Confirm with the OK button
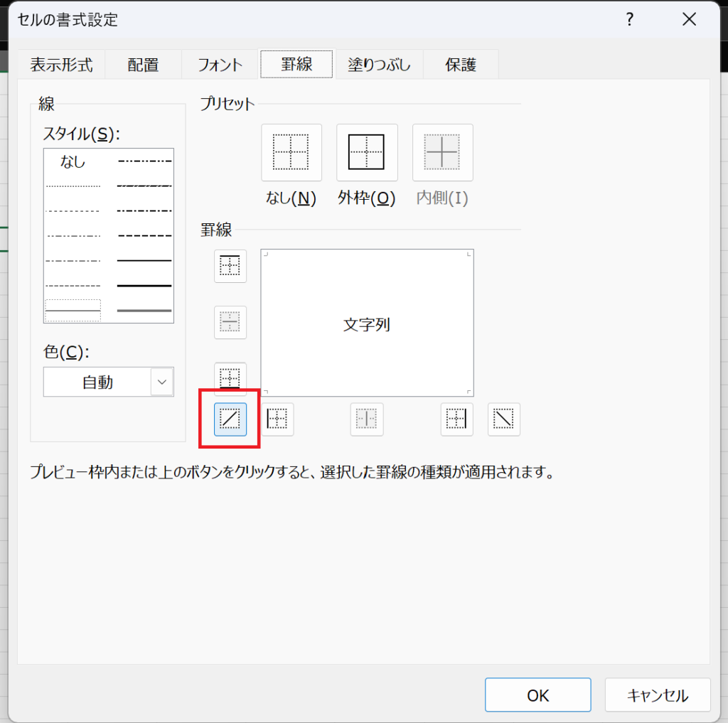This screenshot has height=723, width=728. tap(537, 695)
